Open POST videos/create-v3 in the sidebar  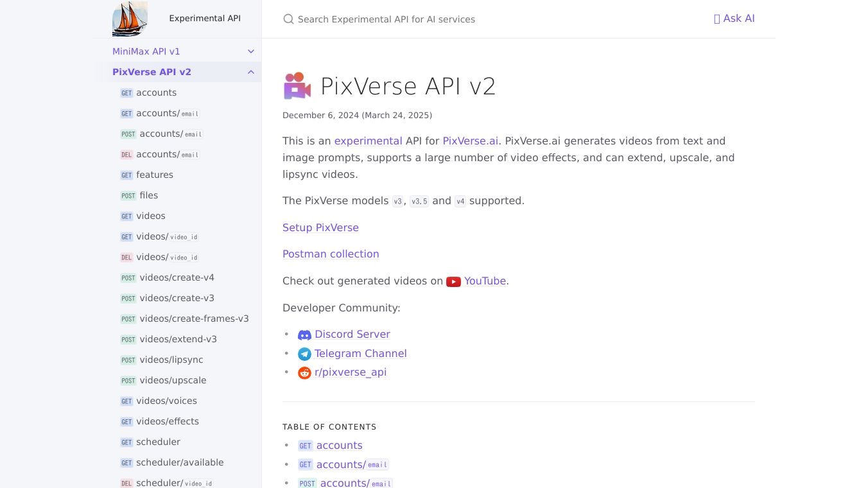168,298
